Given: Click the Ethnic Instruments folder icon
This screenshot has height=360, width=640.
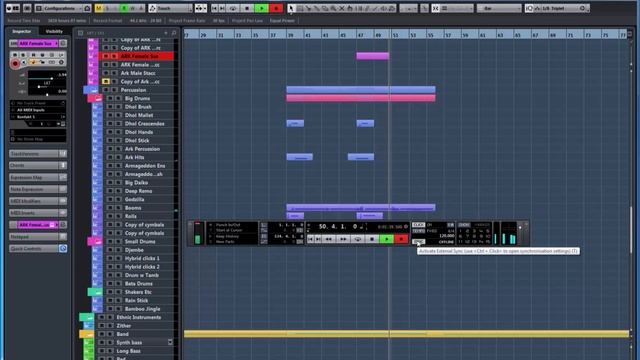Looking at the screenshot, I should point(86,317).
